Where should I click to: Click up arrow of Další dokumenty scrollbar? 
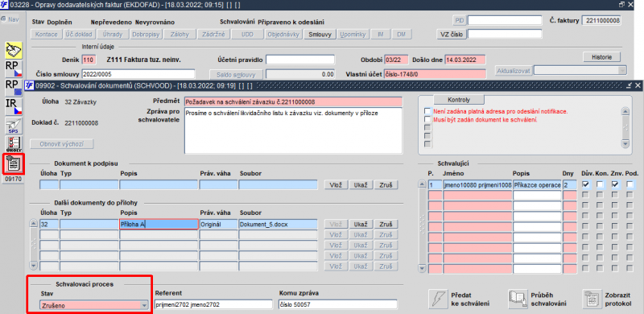pyautogui.click(x=34, y=225)
